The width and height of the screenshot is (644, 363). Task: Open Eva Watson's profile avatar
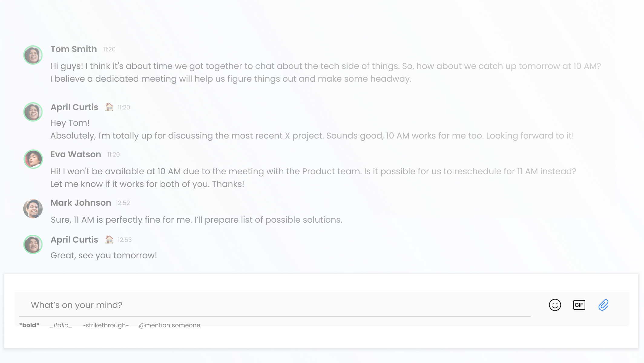point(33,159)
